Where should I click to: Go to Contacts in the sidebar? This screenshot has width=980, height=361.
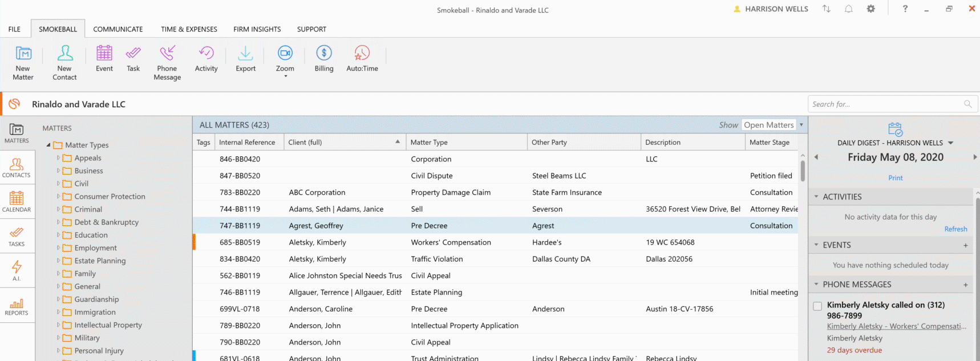(17, 168)
